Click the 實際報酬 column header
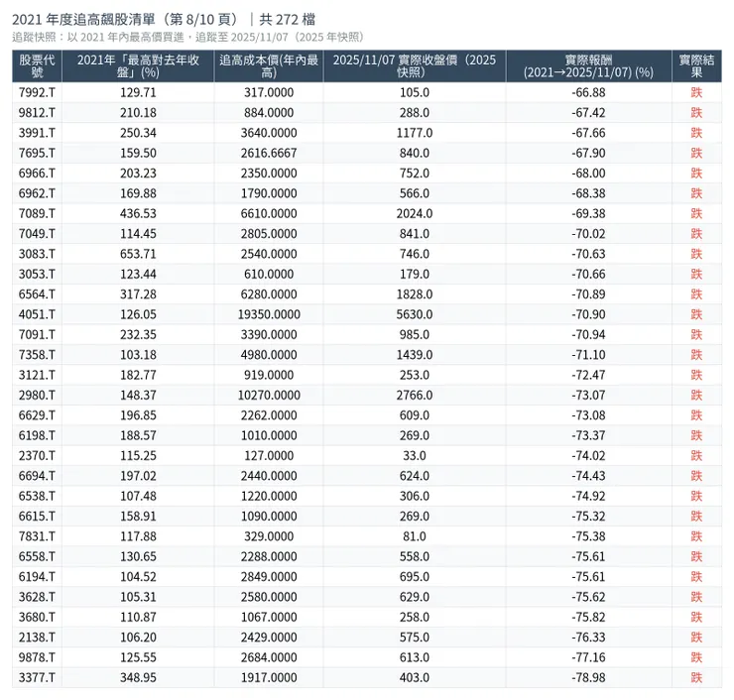 click(588, 66)
